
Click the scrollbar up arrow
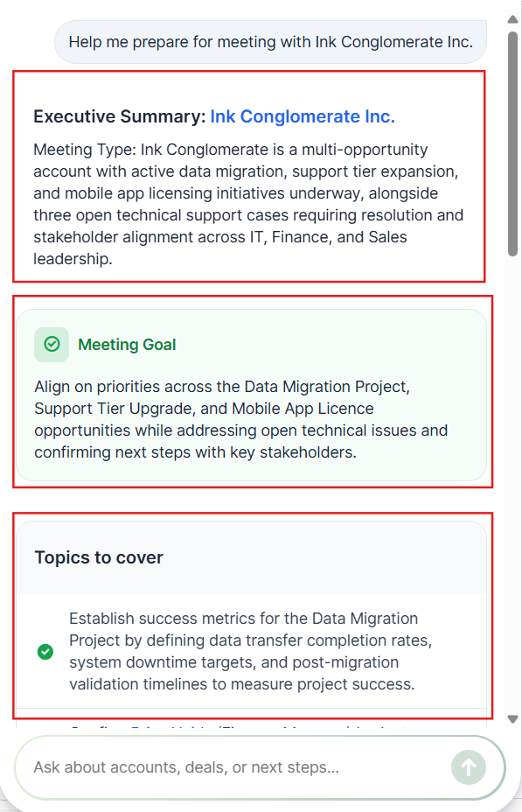512,19
